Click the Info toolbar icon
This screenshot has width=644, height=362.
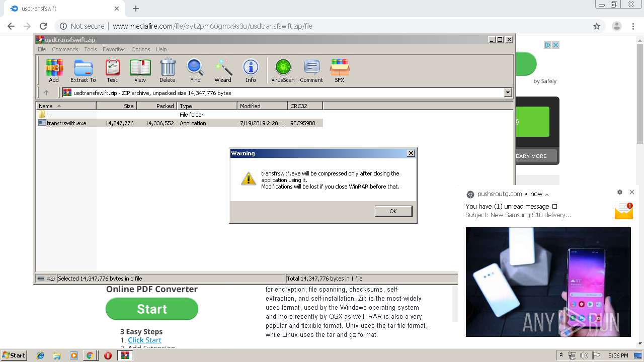(251, 70)
